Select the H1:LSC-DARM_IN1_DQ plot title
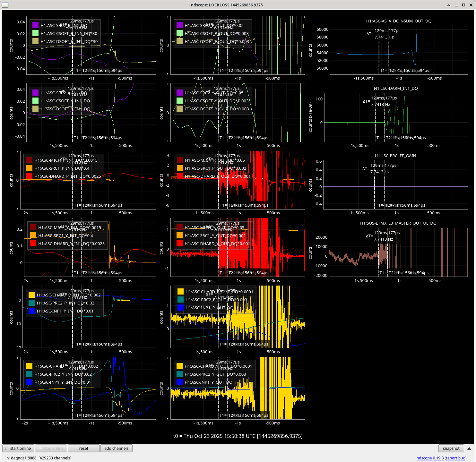 click(395, 88)
